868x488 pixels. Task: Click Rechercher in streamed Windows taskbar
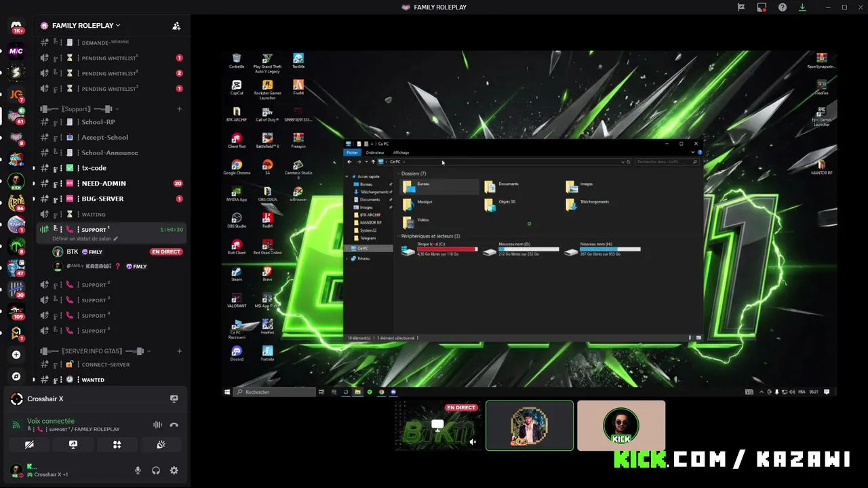click(275, 392)
